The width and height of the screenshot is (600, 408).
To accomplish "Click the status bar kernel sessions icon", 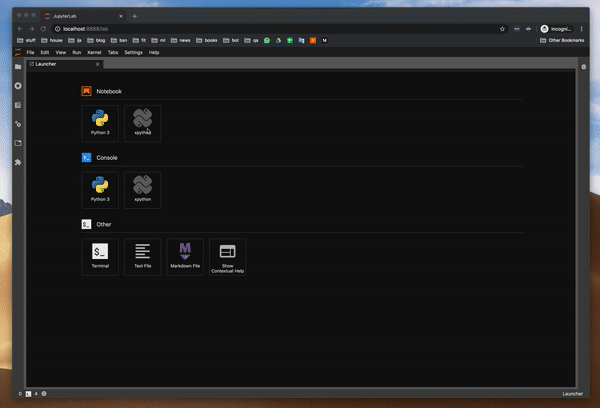I will (44, 393).
